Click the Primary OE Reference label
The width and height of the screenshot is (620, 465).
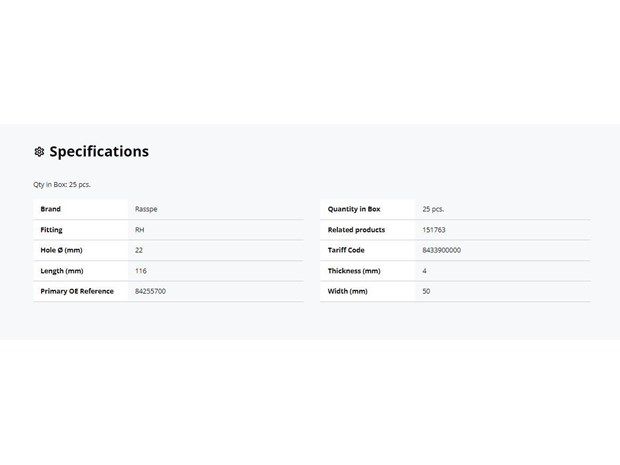click(x=77, y=291)
